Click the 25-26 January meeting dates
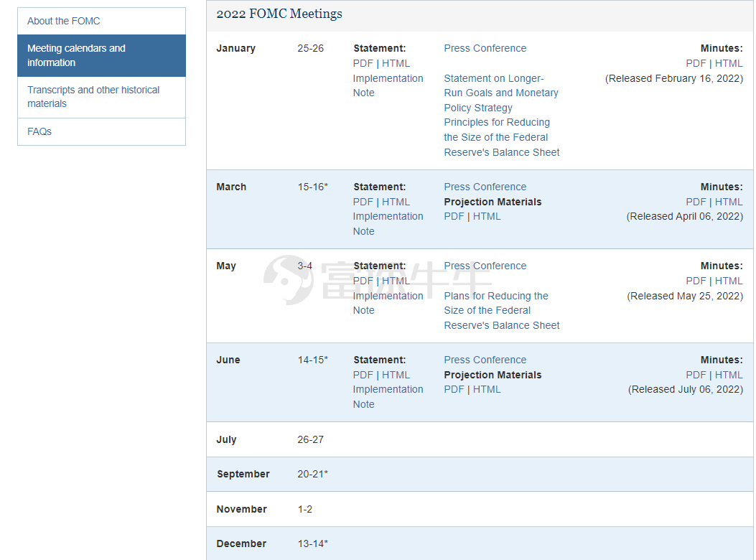 point(310,48)
